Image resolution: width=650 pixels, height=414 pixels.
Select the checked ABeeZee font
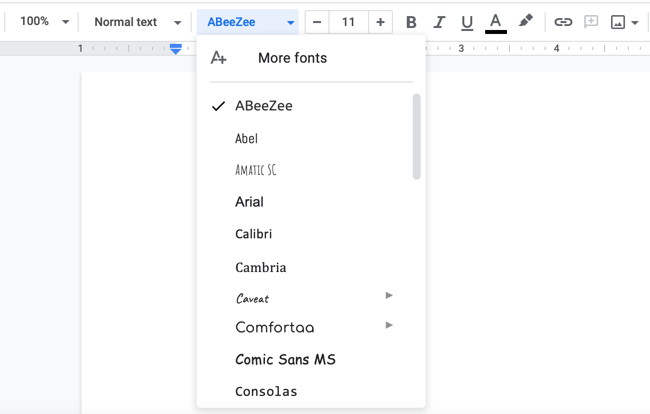(264, 106)
